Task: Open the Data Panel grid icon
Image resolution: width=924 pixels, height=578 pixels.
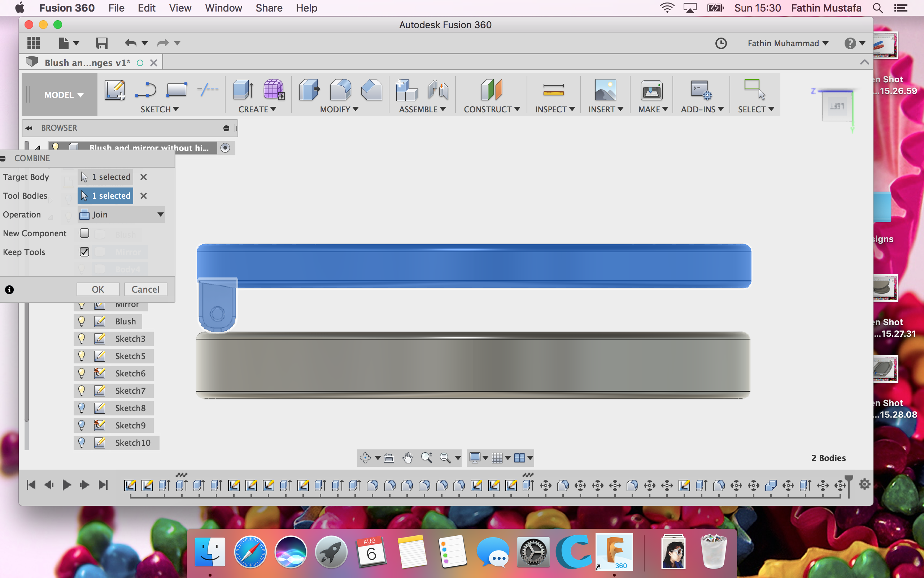Action: coord(34,43)
